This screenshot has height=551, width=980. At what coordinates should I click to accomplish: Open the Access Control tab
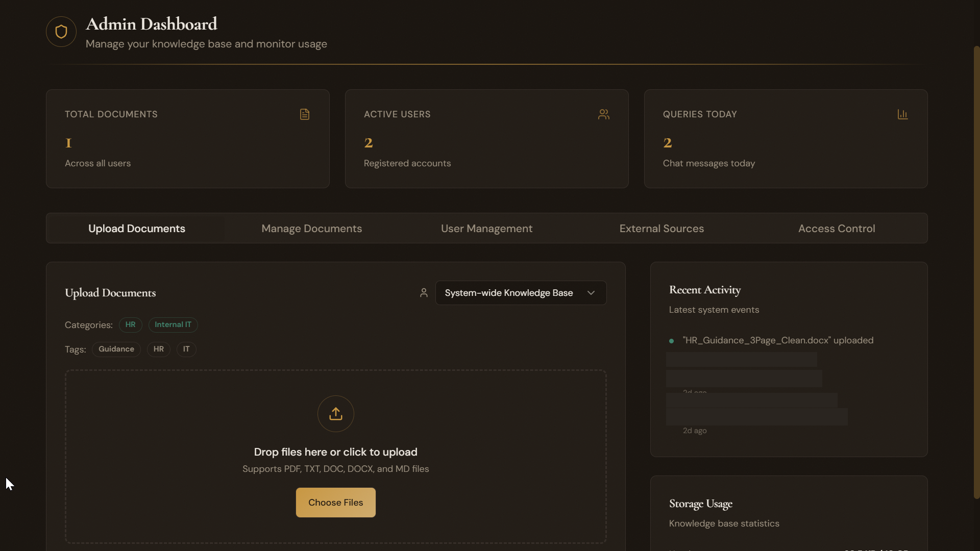[837, 228]
